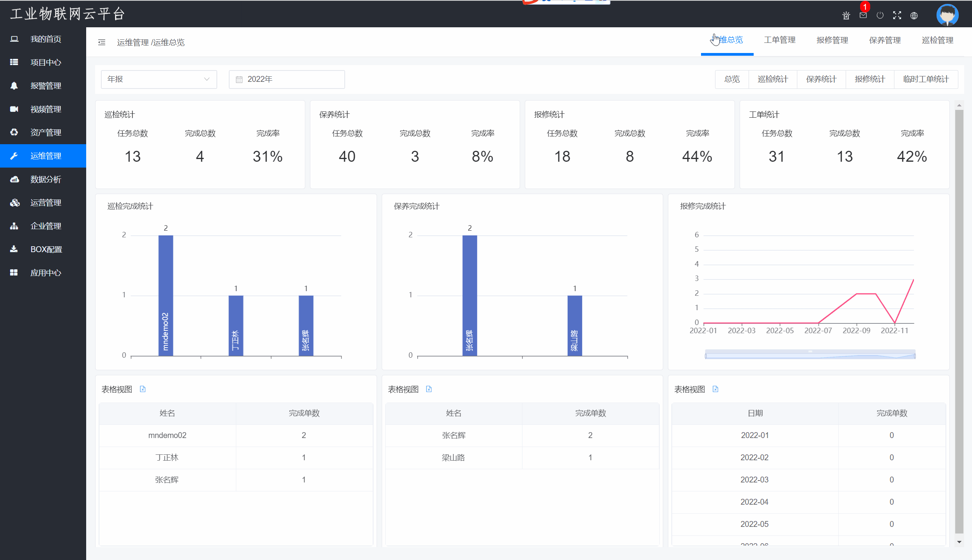
Task: Select the 临时工单统计 segment button
Action: click(x=926, y=79)
